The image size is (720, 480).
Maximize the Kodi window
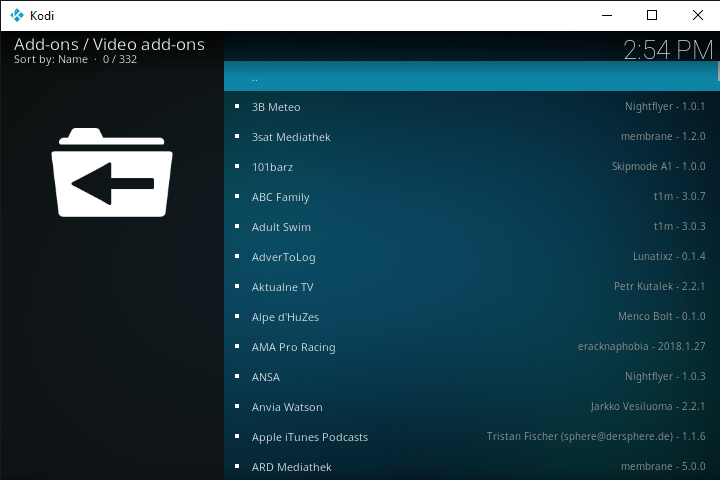(652, 15)
